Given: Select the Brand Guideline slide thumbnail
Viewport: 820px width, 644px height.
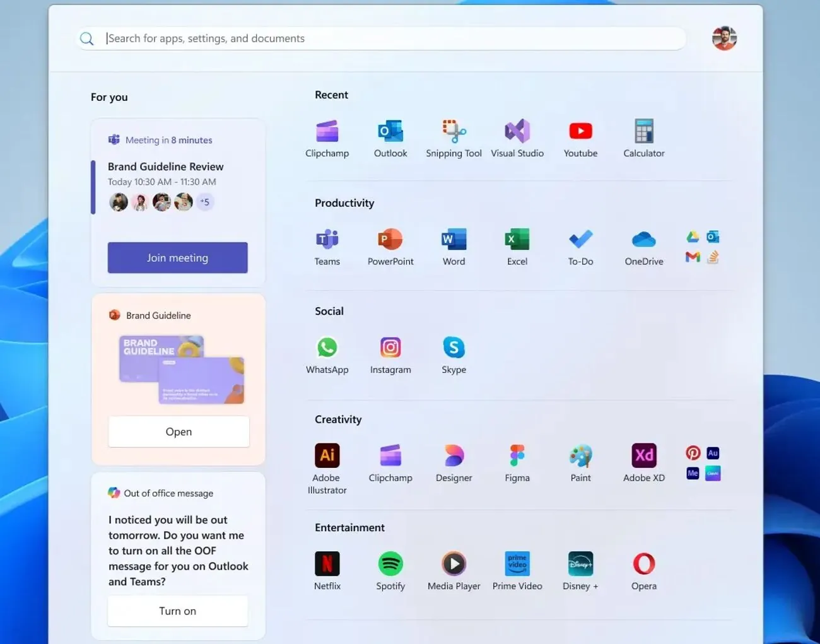Looking at the screenshot, I should (182, 370).
